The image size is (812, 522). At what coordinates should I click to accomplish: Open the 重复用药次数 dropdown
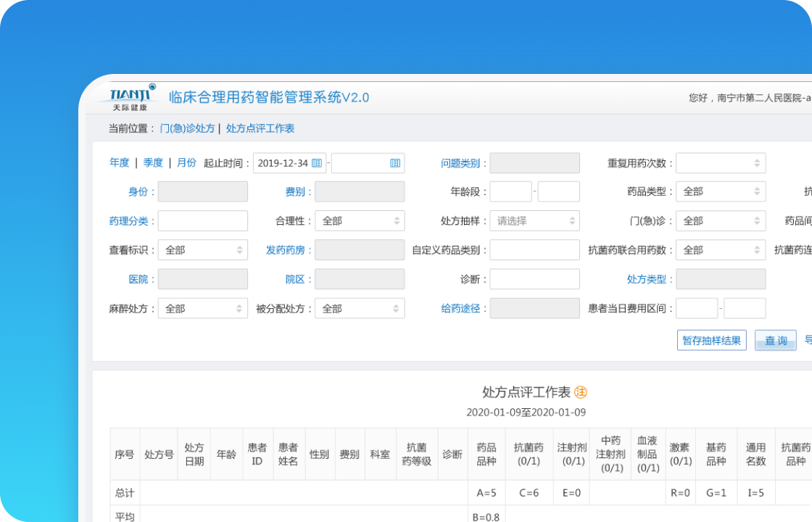point(721,163)
